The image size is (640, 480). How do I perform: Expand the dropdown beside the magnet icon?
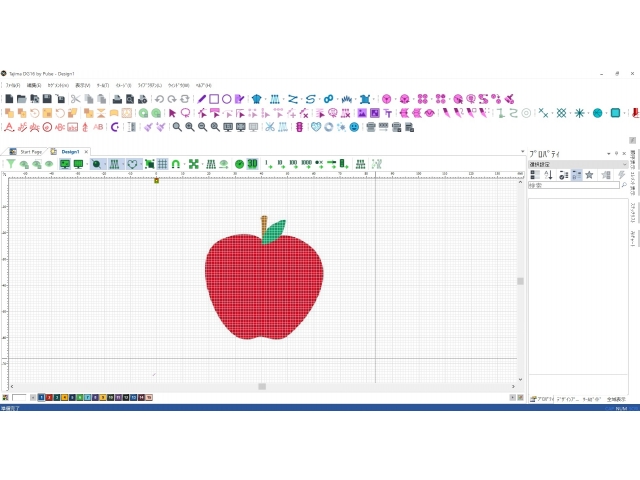[184, 164]
